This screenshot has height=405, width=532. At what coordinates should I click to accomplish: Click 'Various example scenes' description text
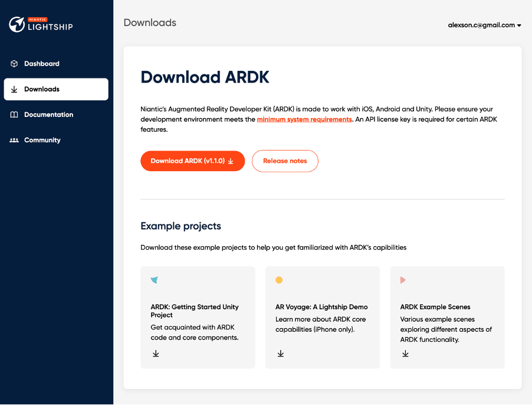pos(446,329)
